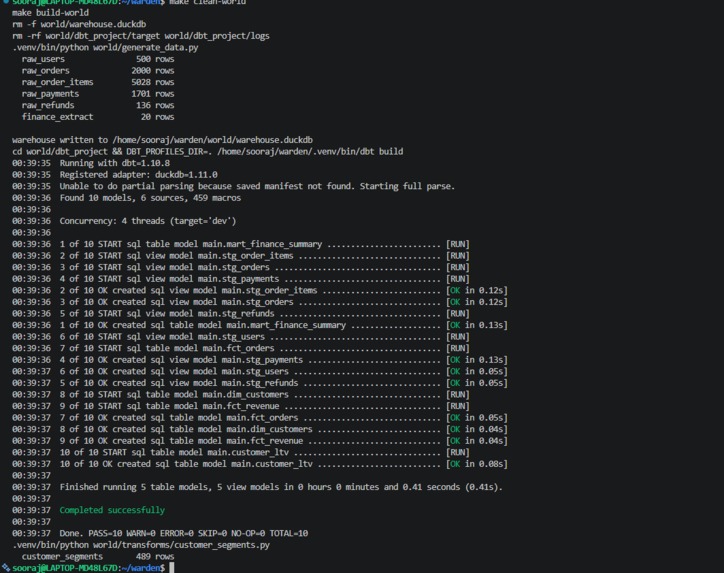Click 'Finished running 5 table models' summary line

pyautogui.click(x=257, y=487)
